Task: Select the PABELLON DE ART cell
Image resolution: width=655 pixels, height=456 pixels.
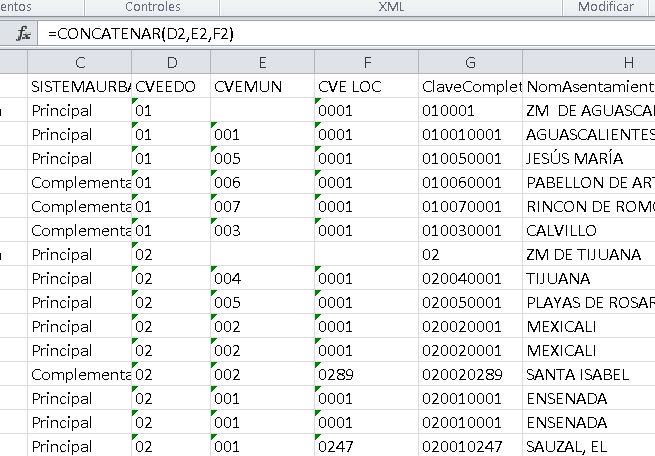Action: tap(589, 182)
